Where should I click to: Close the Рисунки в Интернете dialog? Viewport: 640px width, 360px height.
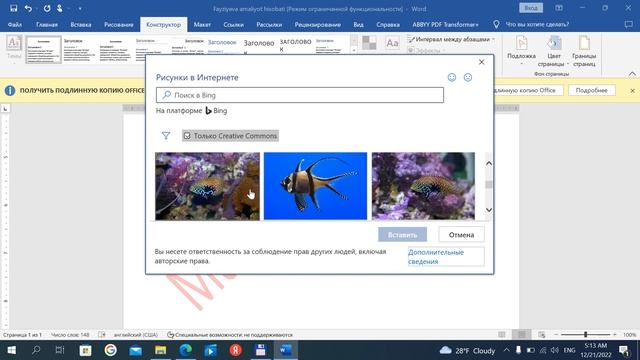tap(481, 62)
